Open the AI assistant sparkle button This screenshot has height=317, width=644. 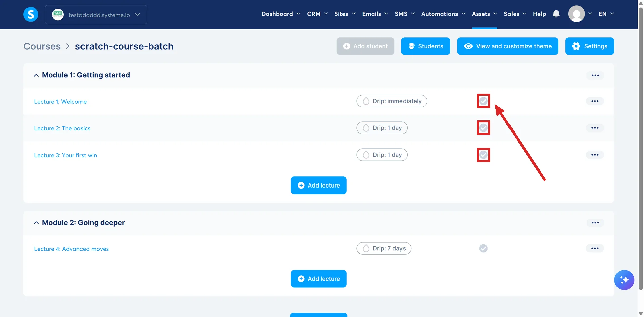coord(624,280)
